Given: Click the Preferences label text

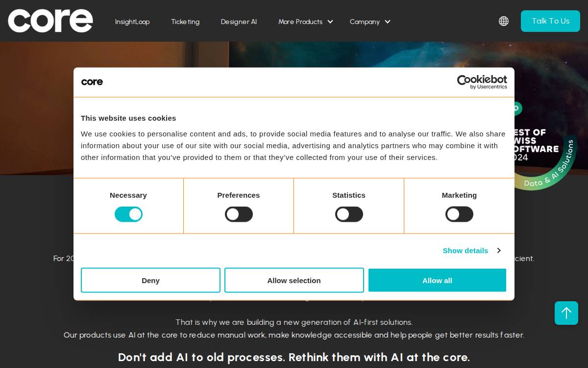Looking at the screenshot, I should (x=239, y=195).
